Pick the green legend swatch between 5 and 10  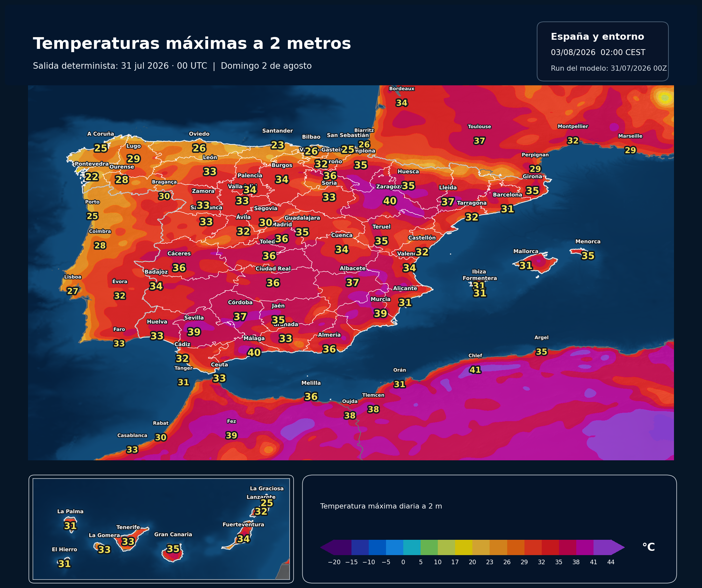(x=429, y=547)
